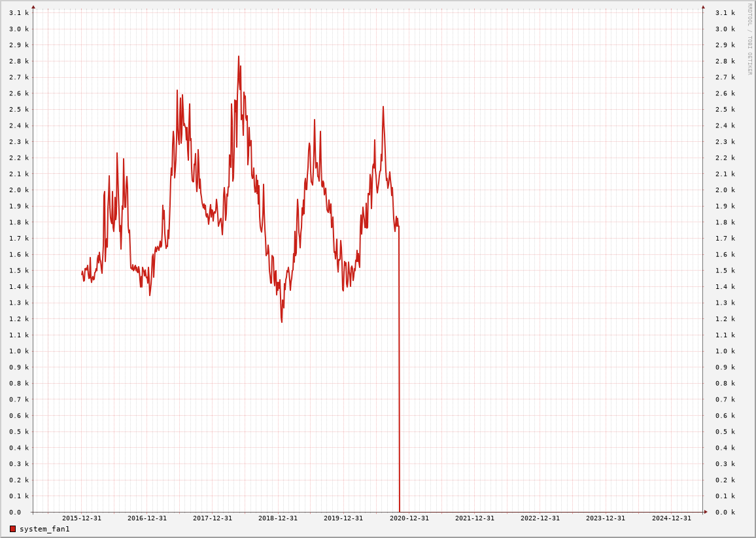Select the 2020-12-31 date label
756x538 pixels.
pyautogui.click(x=409, y=518)
